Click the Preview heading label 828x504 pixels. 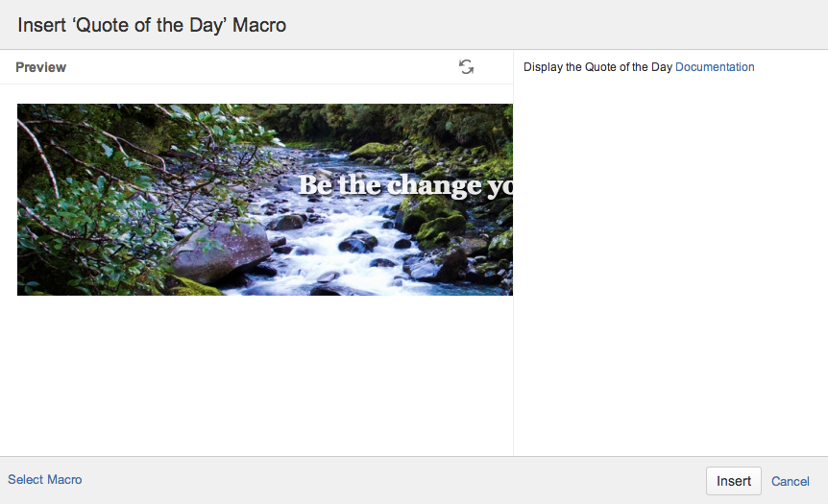tap(41, 67)
